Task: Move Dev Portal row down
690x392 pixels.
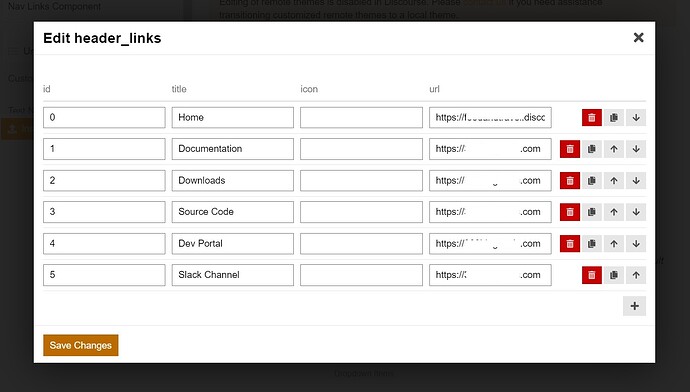Action: tap(636, 244)
